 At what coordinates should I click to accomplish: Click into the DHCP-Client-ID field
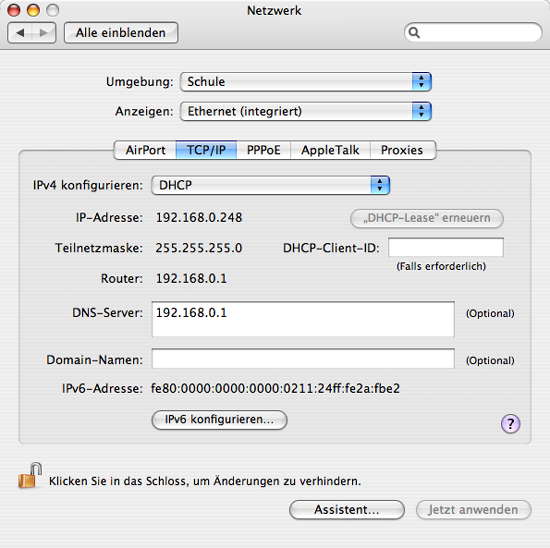coord(446,247)
